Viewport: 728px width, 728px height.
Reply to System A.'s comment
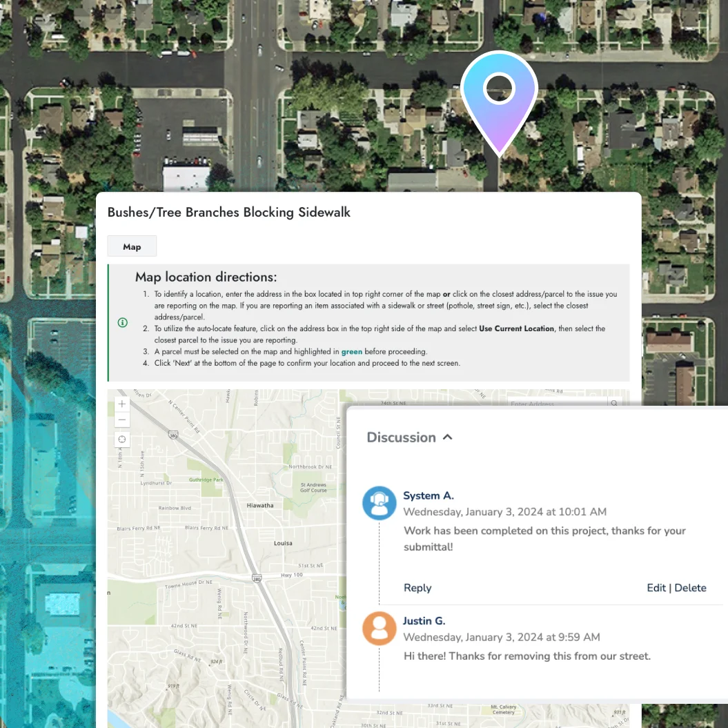(x=417, y=588)
